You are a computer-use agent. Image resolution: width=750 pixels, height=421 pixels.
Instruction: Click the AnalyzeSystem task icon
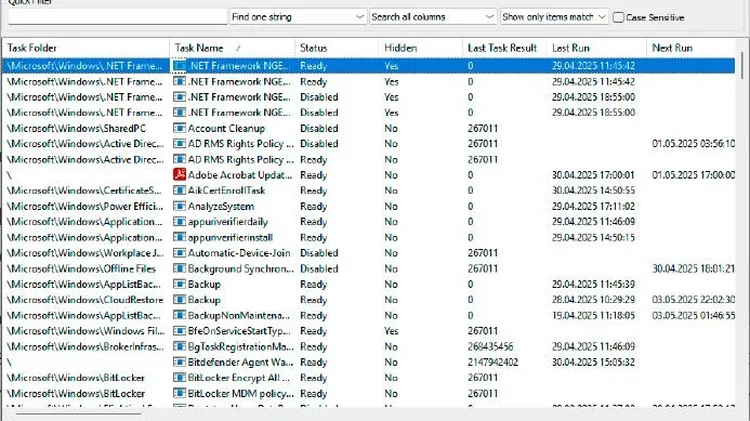click(x=179, y=206)
